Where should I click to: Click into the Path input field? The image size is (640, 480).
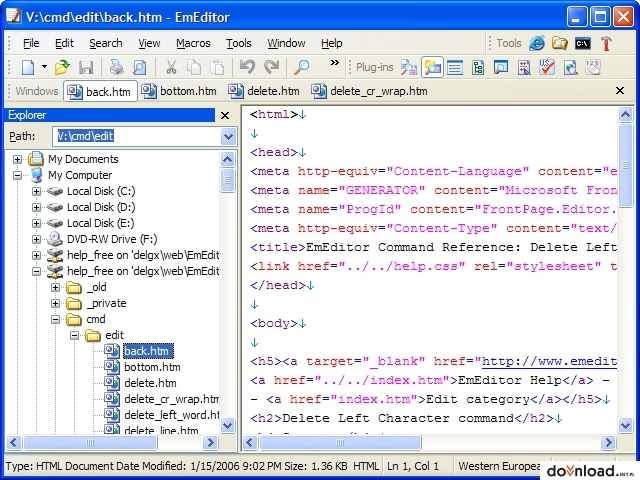138,136
